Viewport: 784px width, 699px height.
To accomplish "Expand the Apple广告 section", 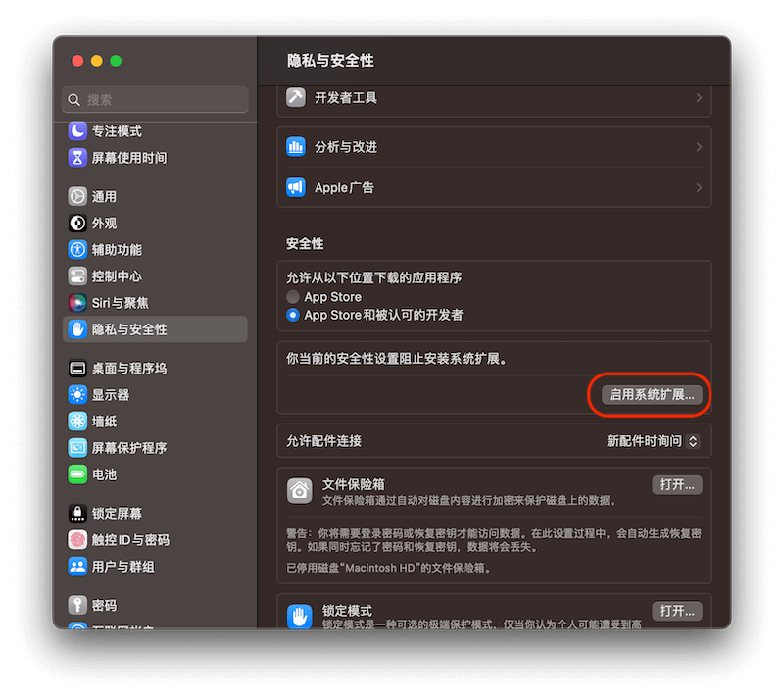I will pos(700,187).
